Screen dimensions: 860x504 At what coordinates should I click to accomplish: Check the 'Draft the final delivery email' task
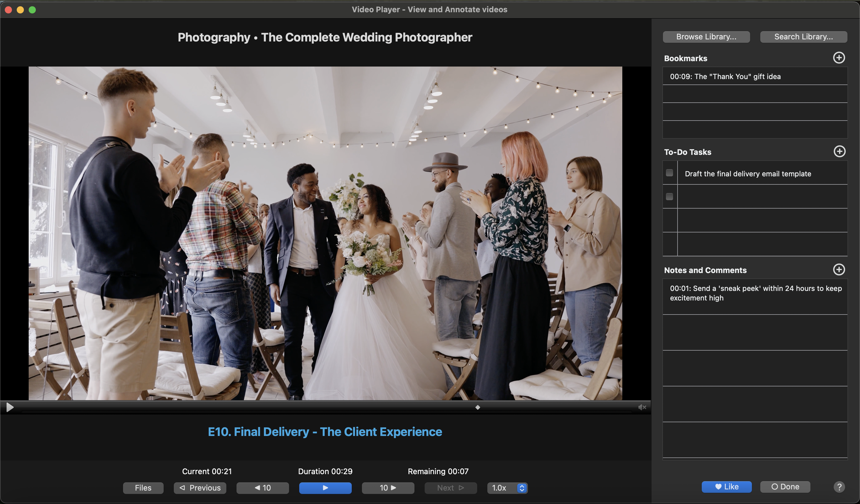point(669,173)
